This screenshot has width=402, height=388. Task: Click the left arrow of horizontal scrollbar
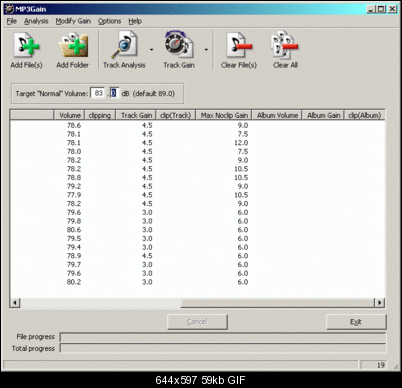pos(15,303)
